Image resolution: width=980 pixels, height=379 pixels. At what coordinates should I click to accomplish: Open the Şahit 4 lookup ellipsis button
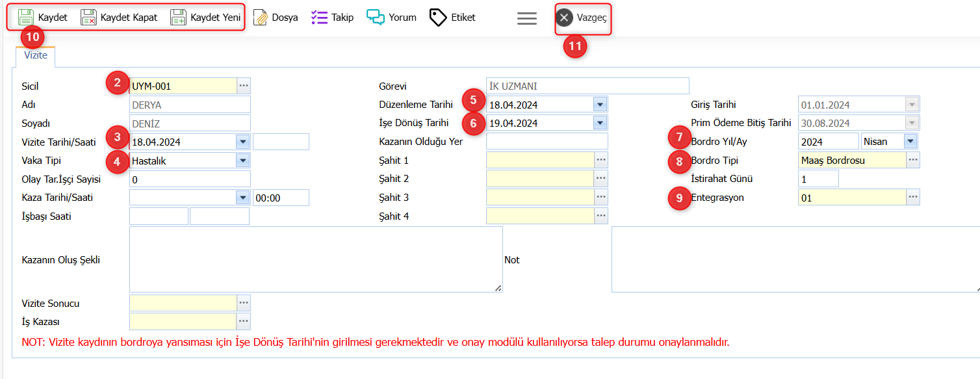point(601,216)
